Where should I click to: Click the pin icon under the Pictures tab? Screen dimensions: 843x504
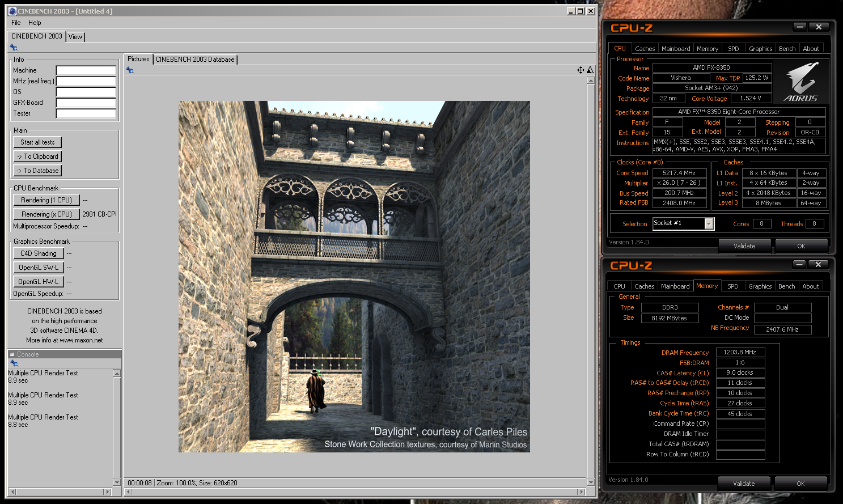130,70
